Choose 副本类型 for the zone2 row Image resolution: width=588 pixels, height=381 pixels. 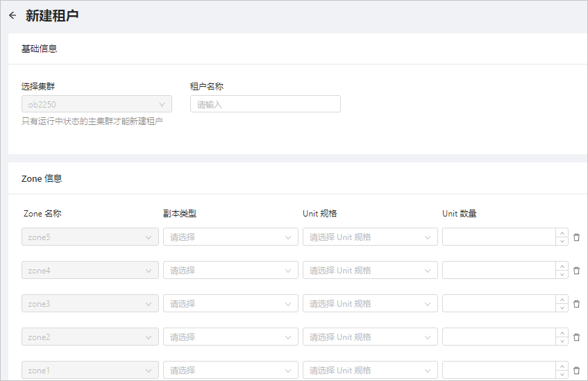point(230,337)
